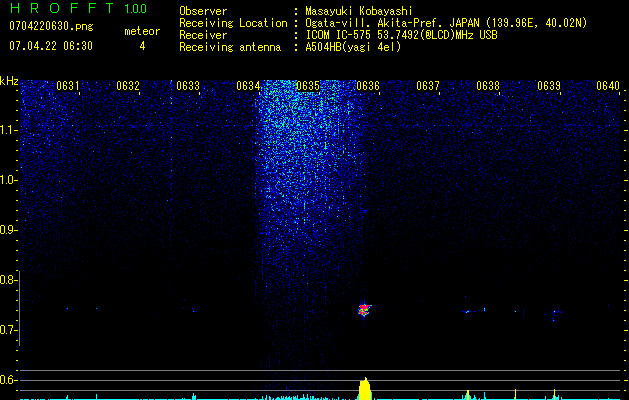Click the 0633 time marker
The width and height of the screenshot is (629, 400).
[x=188, y=86]
